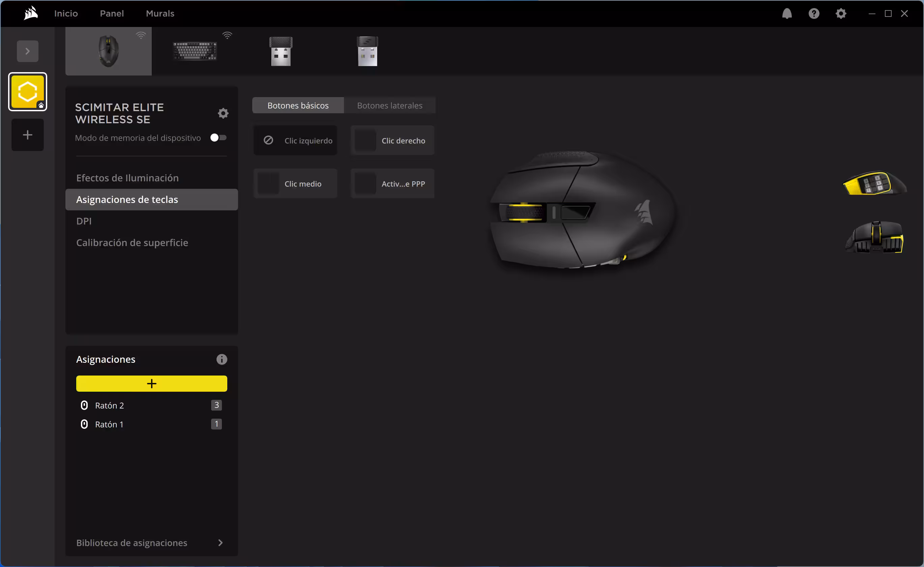Open the DPI section
The width and height of the screenshot is (924, 567).
coord(151,221)
